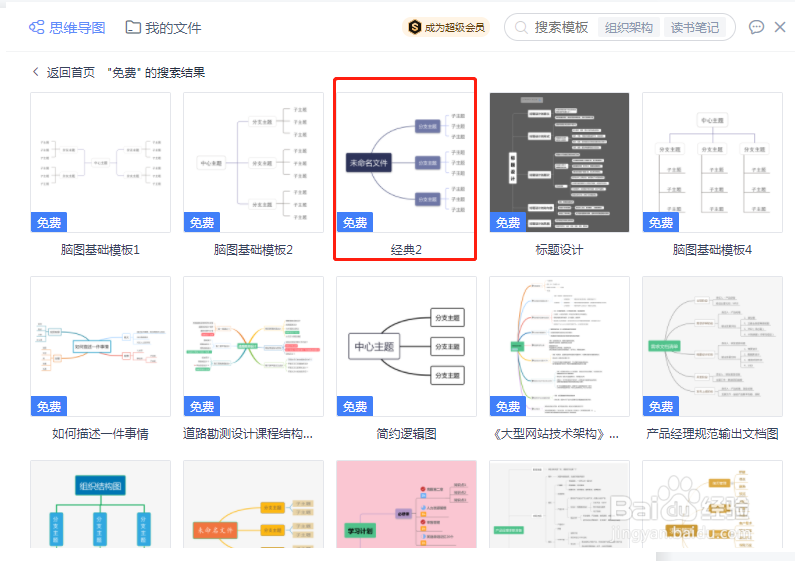This screenshot has height=561, width=795.
Task: Open 脑图基础模板2 template thumbnail
Action: point(254,162)
